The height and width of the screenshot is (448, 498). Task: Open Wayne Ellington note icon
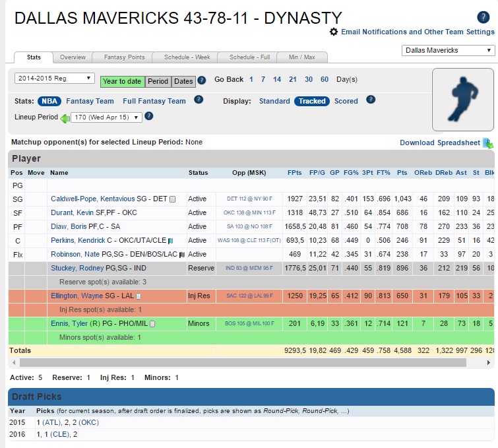pyautogui.click(x=139, y=296)
